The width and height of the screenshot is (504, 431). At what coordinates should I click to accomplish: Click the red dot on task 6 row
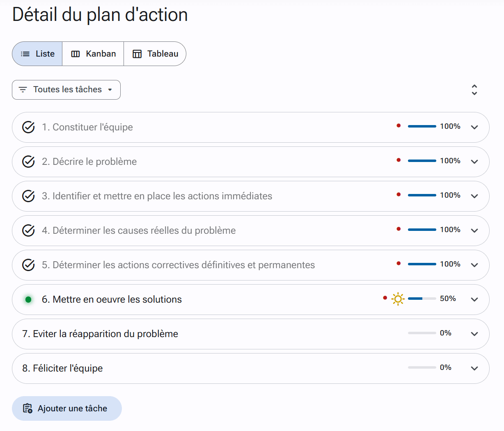point(385,298)
